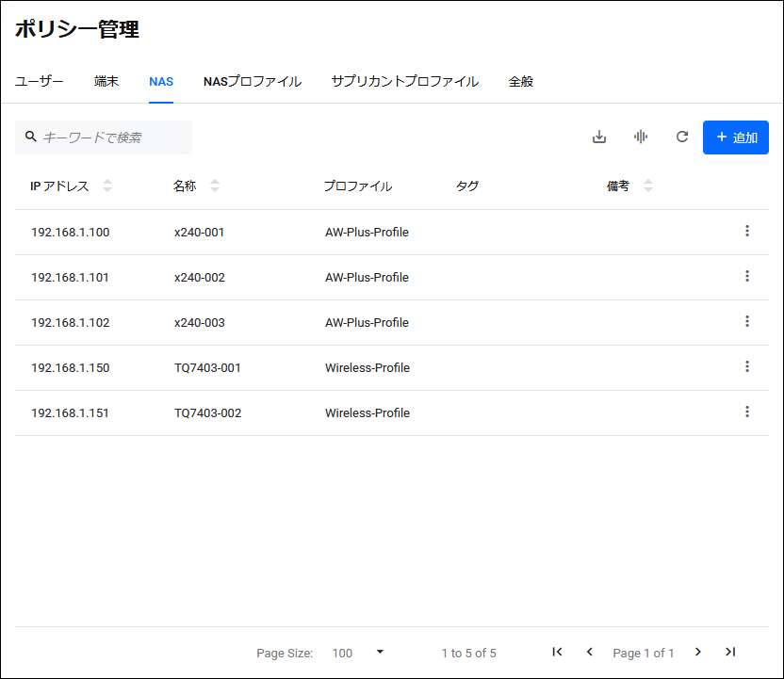The height and width of the screenshot is (679, 784).
Task: Click Wireless-Profile in the TQ7403-001 row
Action: click(x=367, y=367)
